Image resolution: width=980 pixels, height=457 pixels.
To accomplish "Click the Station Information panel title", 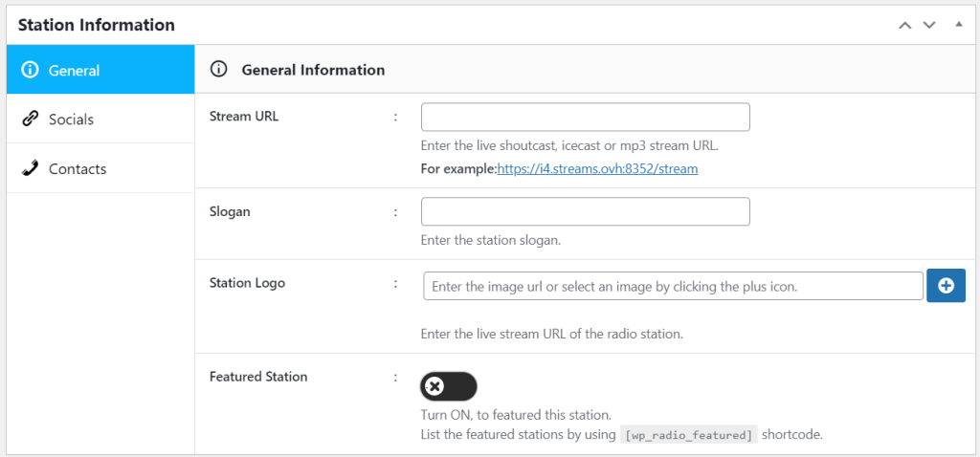I will coord(97,26).
